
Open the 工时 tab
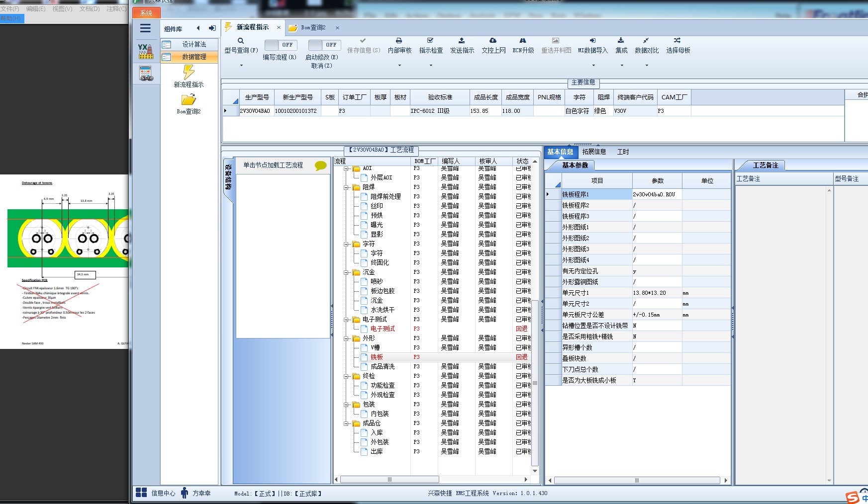coord(623,152)
